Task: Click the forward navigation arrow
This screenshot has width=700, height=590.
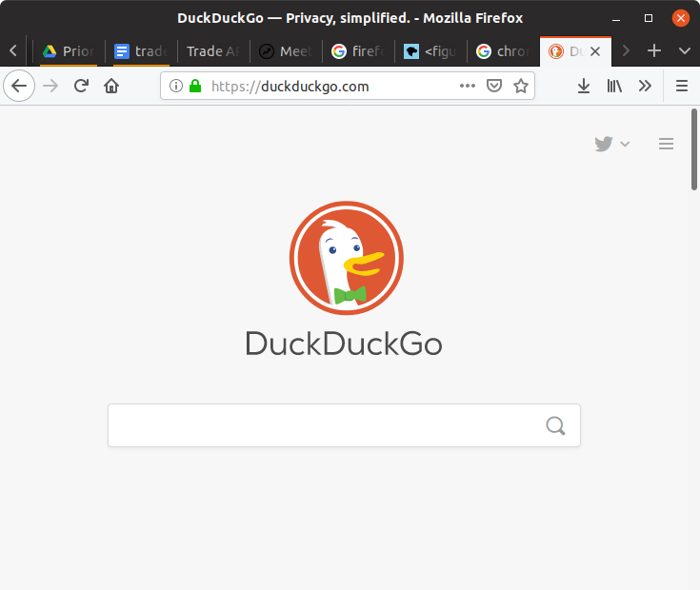Action: point(50,86)
